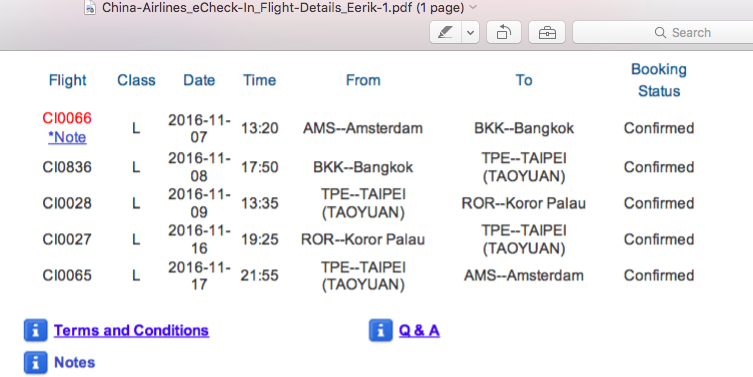This screenshot has width=753, height=377.
Task: Click info icon beside Notes
Action: 36,363
